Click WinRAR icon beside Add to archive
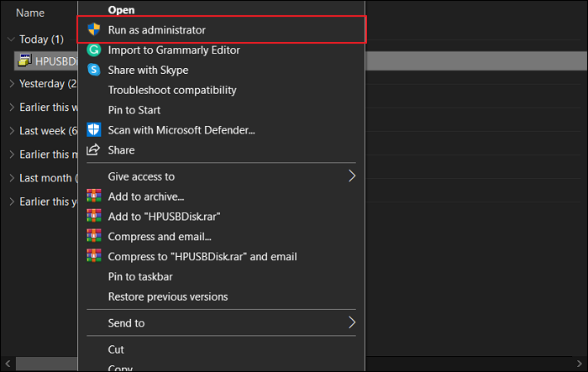This screenshot has width=588, height=372. (x=94, y=196)
